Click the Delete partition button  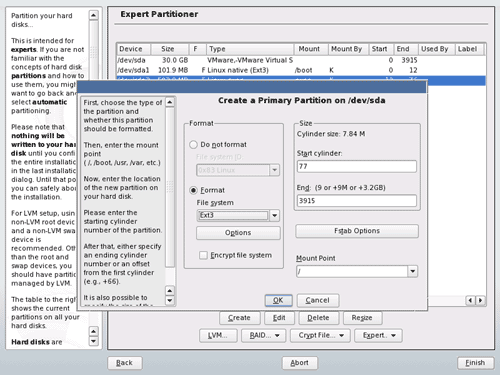[318, 318]
